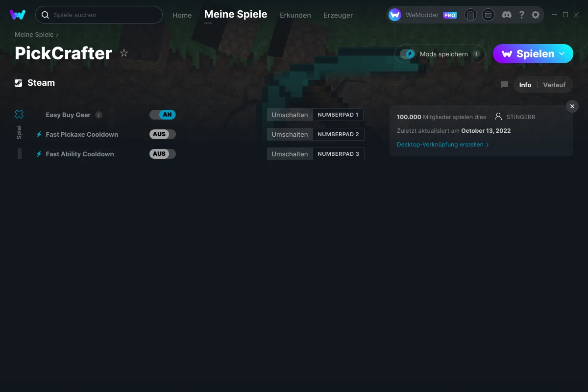Click the October 13, 2022 date
This screenshot has width=588, height=392.
pos(486,131)
